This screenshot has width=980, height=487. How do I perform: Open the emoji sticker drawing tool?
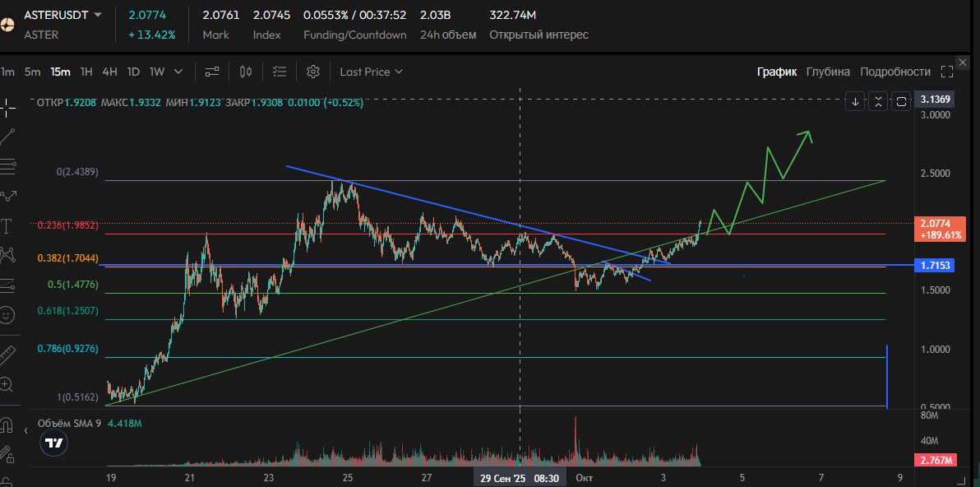[x=7, y=315]
